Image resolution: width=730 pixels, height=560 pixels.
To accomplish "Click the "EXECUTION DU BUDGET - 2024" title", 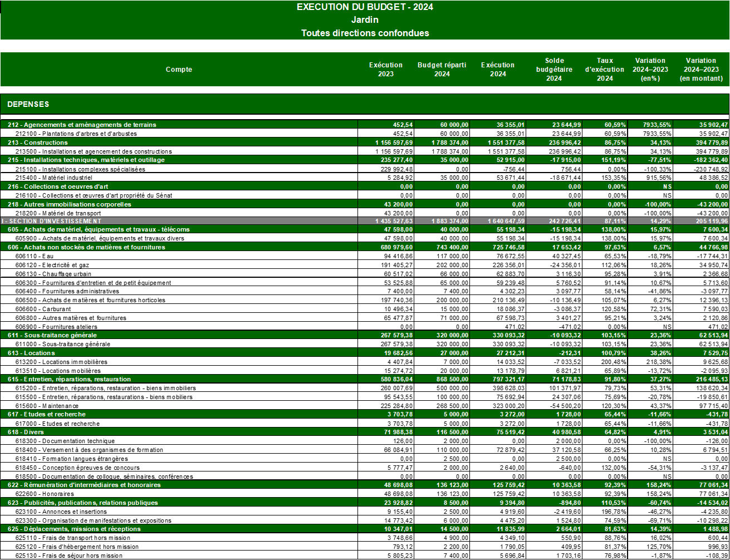I will pyautogui.click(x=365, y=7).
